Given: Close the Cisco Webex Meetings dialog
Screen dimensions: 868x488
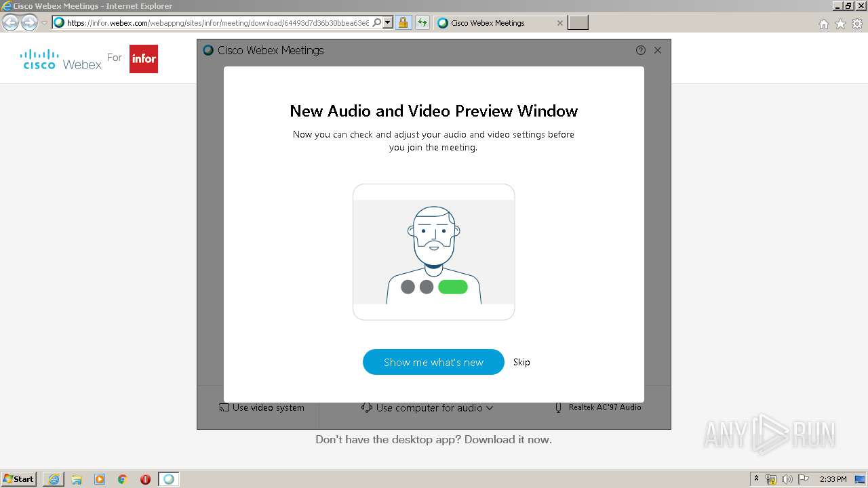Looking at the screenshot, I should click(x=658, y=50).
